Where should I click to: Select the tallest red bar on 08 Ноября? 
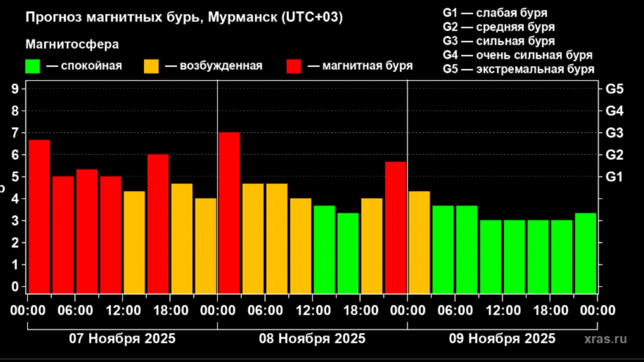[x=229, y=213]
